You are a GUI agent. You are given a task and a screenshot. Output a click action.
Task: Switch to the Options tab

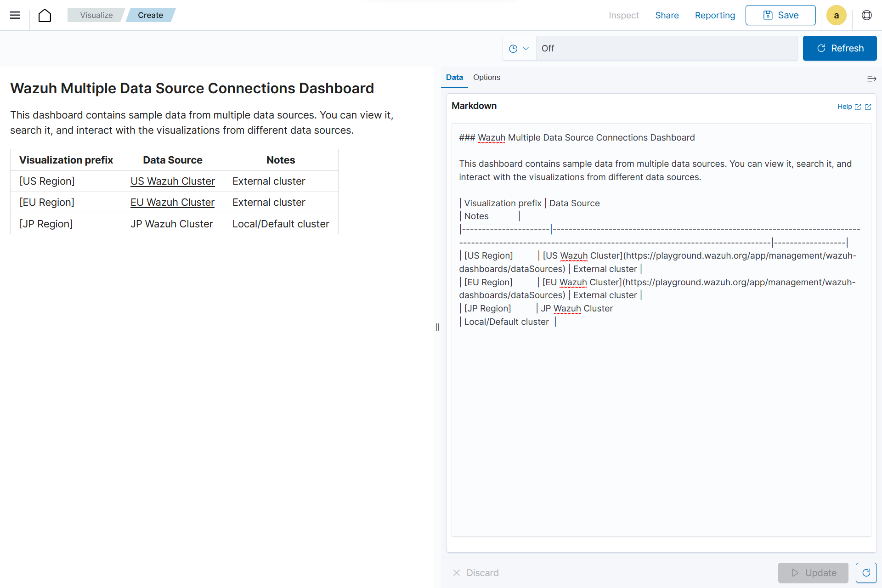coord(487,78)
